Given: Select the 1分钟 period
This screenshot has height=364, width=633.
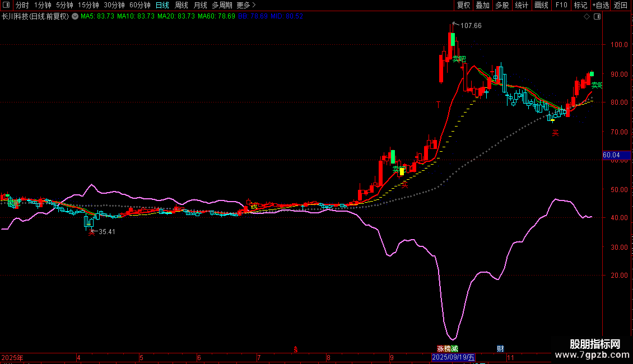Looking at the screenshot, I should click(43, 5).
